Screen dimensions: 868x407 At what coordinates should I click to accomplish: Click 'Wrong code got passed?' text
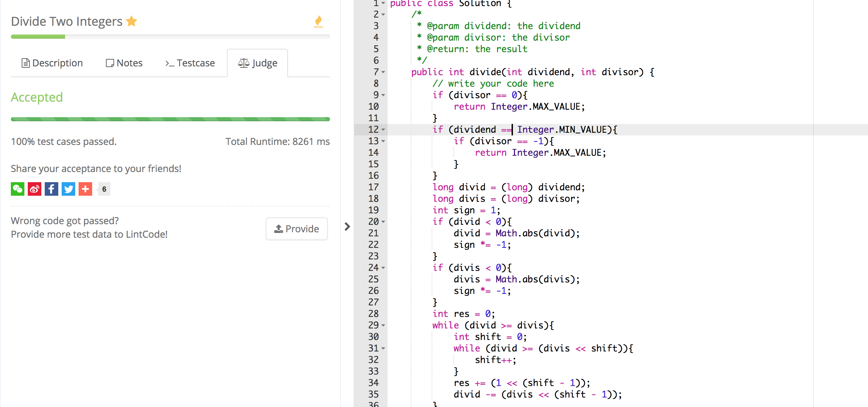pos(65,221)
